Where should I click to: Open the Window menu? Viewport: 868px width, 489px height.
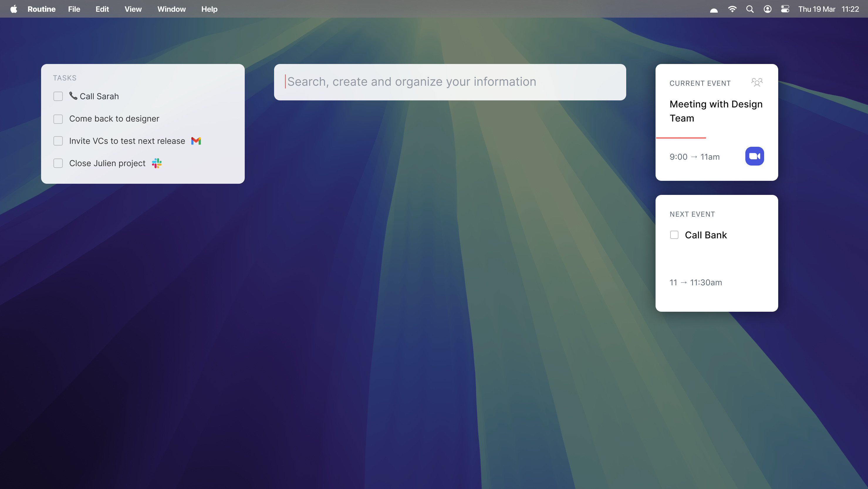click(x=171, y=9)
